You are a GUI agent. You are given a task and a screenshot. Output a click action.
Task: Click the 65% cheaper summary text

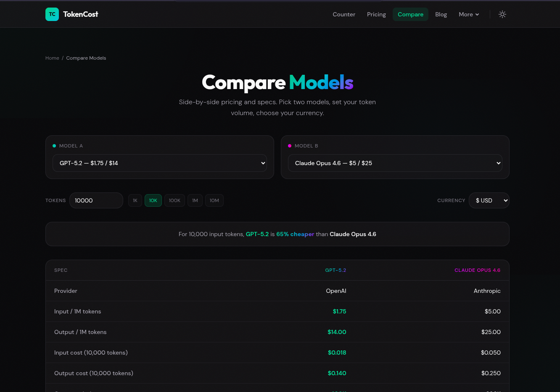295,234
